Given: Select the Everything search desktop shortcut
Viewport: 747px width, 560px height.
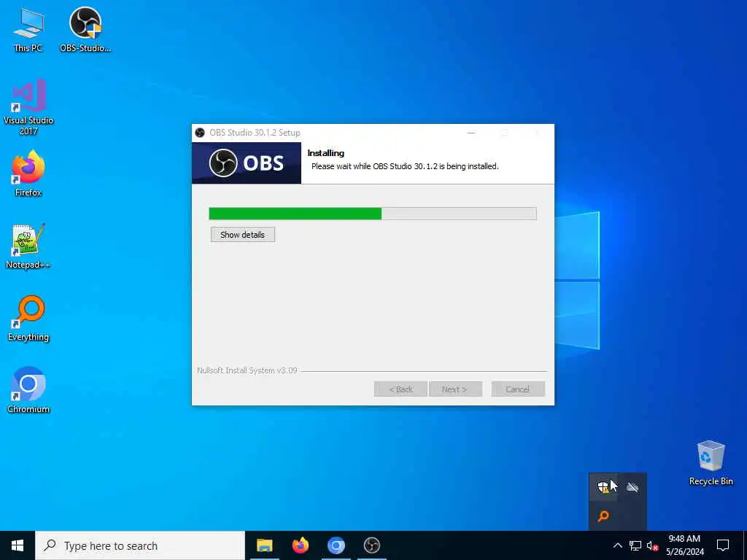Looking at the screenshot, I should pos(28,319).
